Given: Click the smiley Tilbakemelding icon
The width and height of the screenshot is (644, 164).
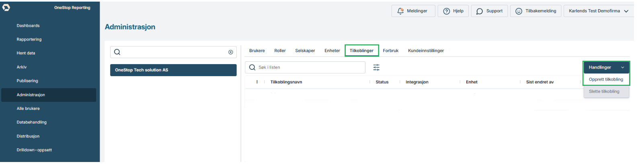Looking at the screenshot, I should click(519, 11).
